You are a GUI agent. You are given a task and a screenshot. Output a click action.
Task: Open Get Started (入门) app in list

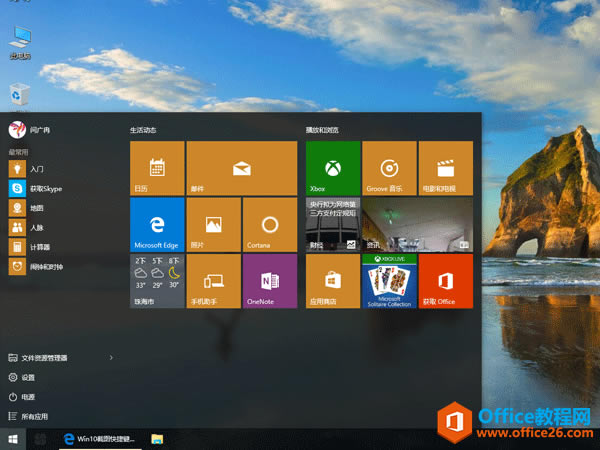(x=61, y=169)
